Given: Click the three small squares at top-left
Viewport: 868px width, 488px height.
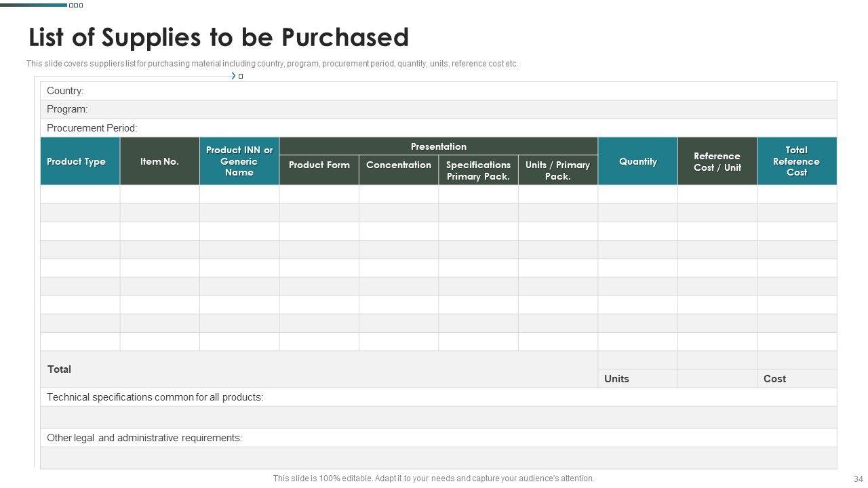Looking at the screenshot, I should click(76, 5).
